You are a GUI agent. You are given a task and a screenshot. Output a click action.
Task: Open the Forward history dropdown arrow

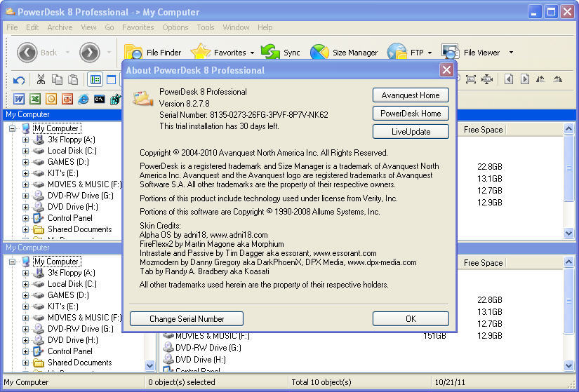coord(109,53)
